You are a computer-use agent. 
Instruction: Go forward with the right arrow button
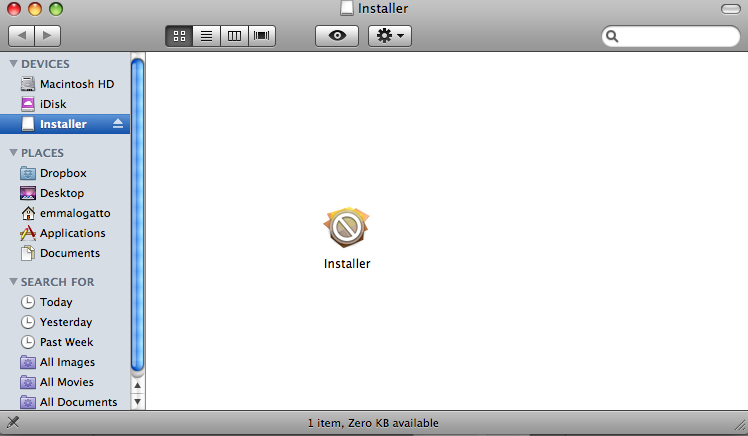point(47,36)
